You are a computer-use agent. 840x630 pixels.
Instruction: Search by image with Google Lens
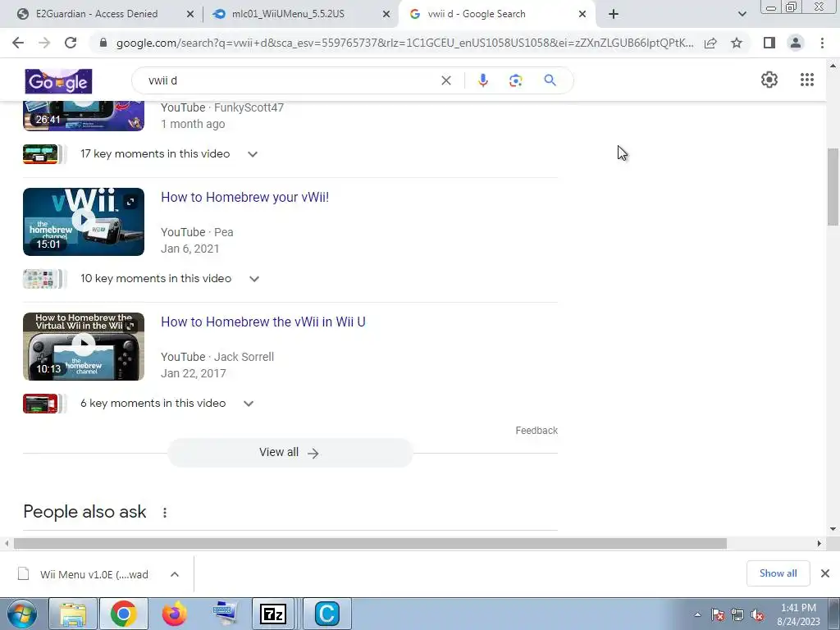click(x=515, y=80)
